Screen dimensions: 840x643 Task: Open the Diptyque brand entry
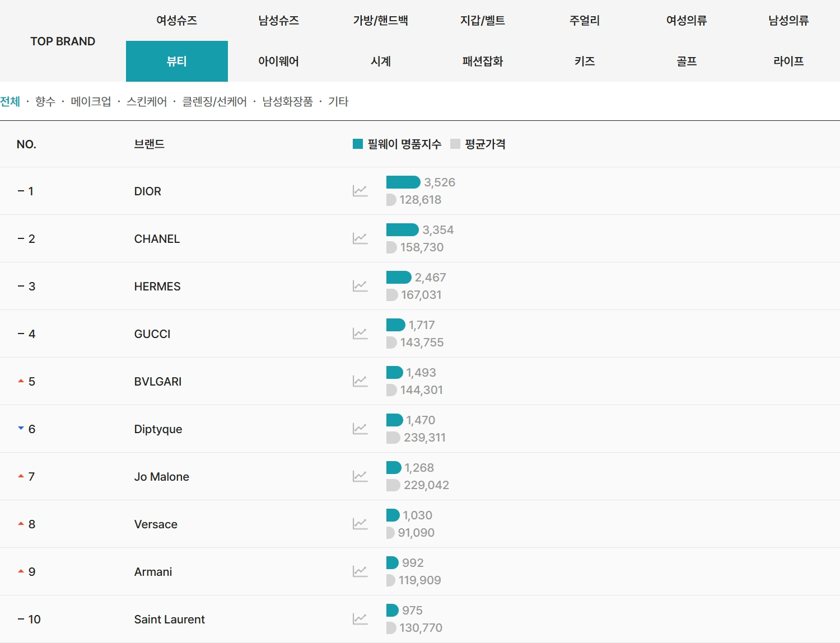click(158, 429)
